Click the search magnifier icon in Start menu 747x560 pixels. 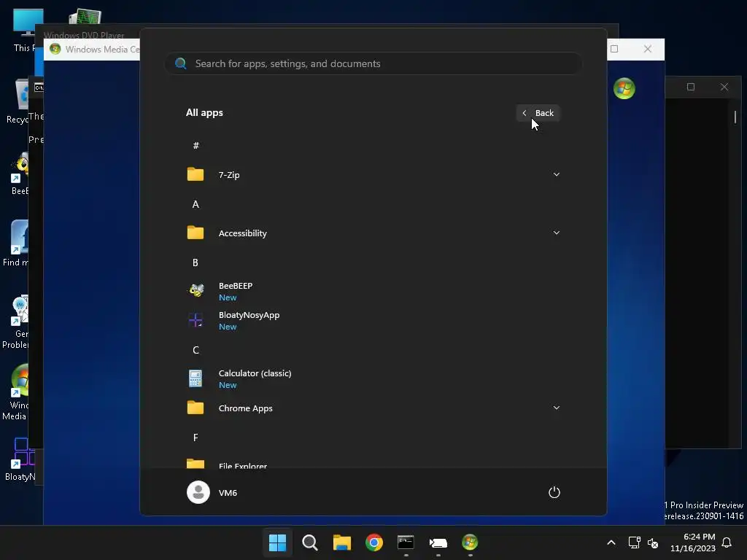point(181,63)
